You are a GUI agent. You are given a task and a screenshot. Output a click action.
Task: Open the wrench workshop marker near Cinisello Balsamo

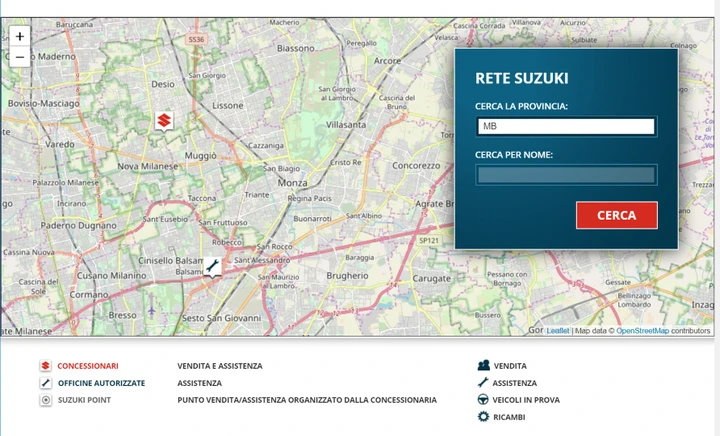212,266
